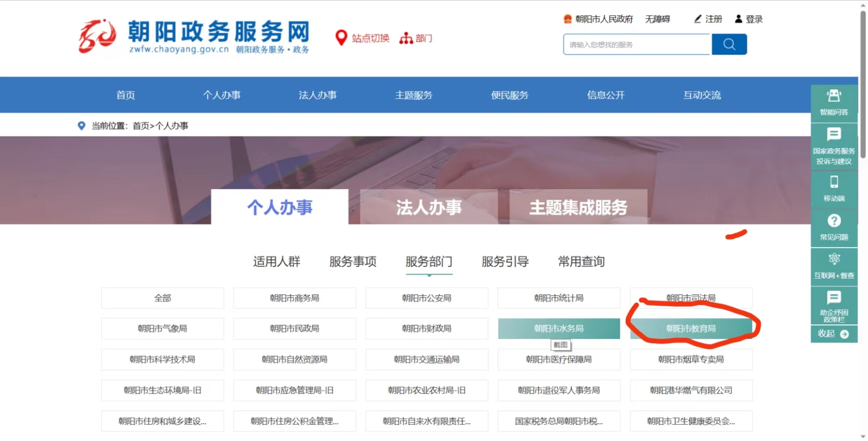The width and height of the screenshot is (868, 441).
Task: Open 信息公开 navigation item
Action: pos(606,95)
